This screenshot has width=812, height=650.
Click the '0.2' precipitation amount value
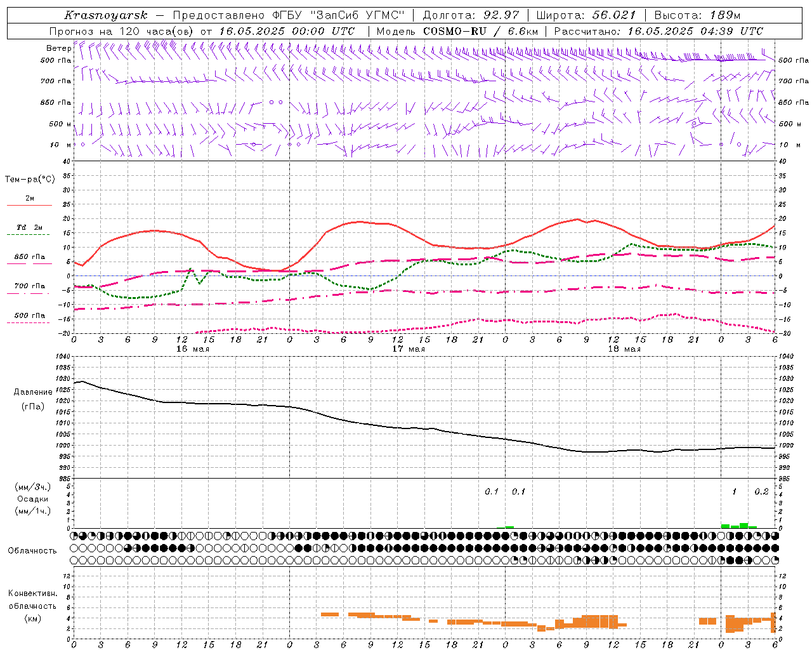tap(761, 492)
